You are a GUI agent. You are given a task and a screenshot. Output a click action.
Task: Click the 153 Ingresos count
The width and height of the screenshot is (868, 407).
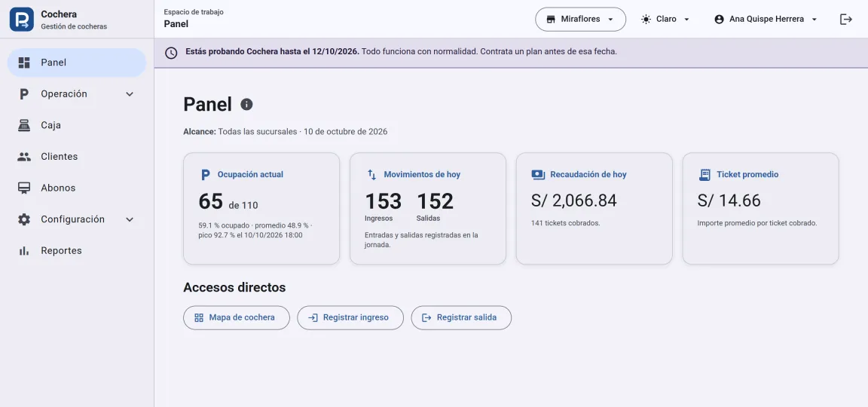pos(383,201)
